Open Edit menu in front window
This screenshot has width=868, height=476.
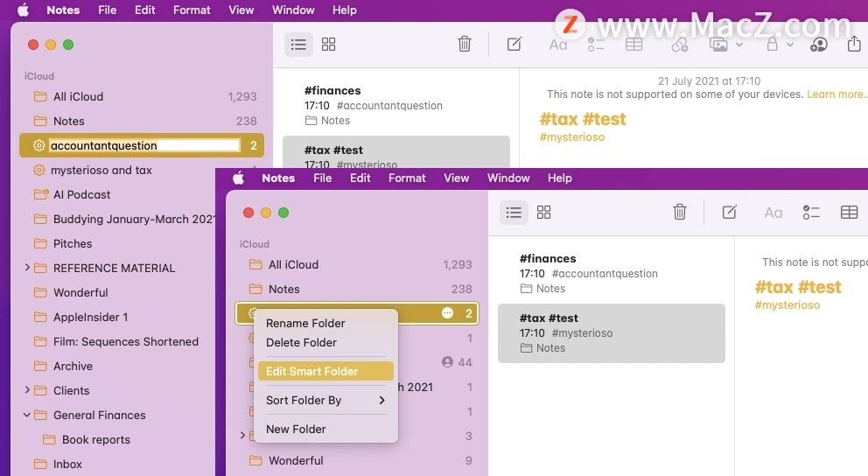pos(360,178)
